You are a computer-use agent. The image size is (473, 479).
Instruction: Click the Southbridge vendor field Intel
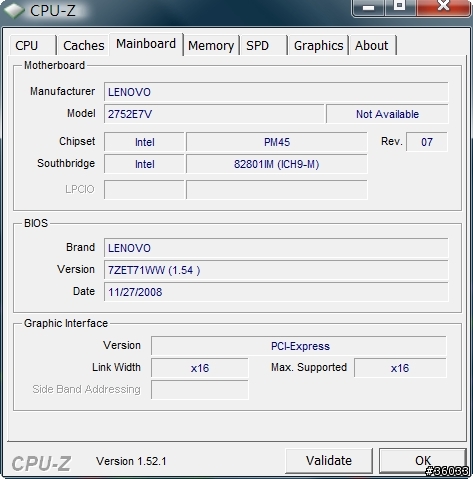[144, 164]
